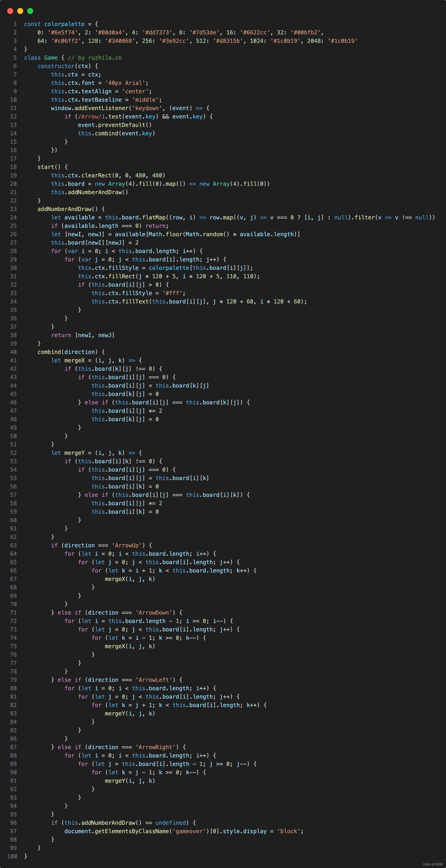Click the 'ArrowRight' string literal
This screenshot has width=446, height=868.
point(155,747)
